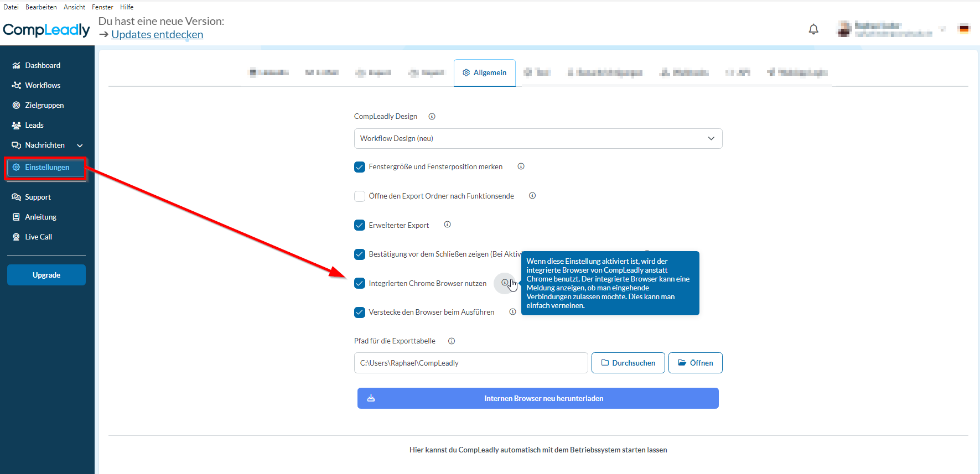Select the Allgemein settings tab
This screenshot has height=474, width=980.
(x=484, y=73)
